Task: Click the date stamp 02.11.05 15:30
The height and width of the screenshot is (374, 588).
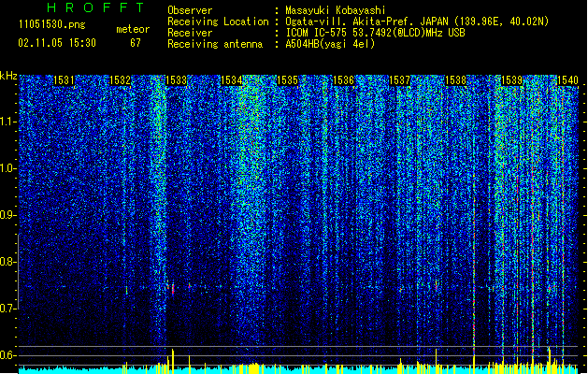Action: [57, 43]
